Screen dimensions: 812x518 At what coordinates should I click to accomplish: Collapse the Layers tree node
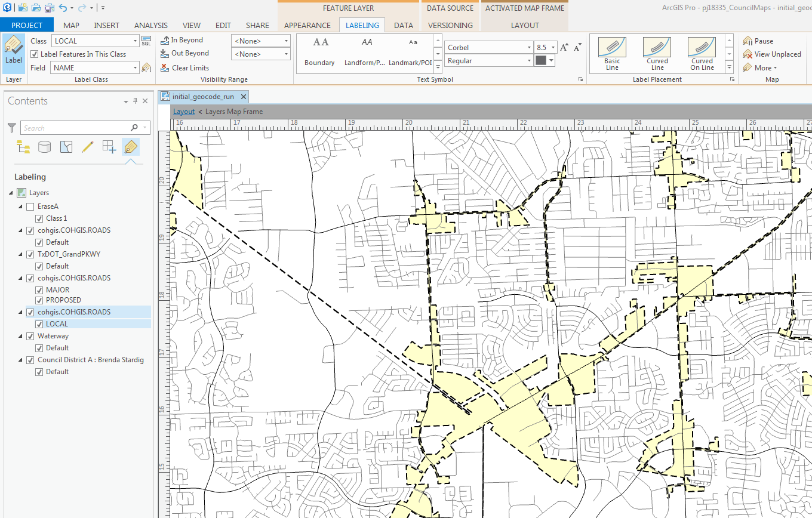pyautogui.click(x=11, y=193)
